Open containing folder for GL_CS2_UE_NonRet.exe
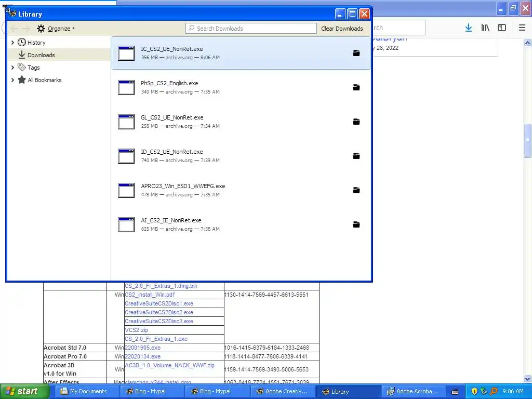This screenshot has width=532, height=399. pos(356,122)
